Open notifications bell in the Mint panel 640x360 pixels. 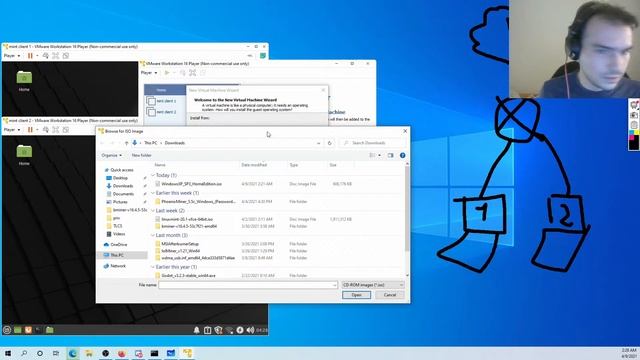tap(196, 330)
